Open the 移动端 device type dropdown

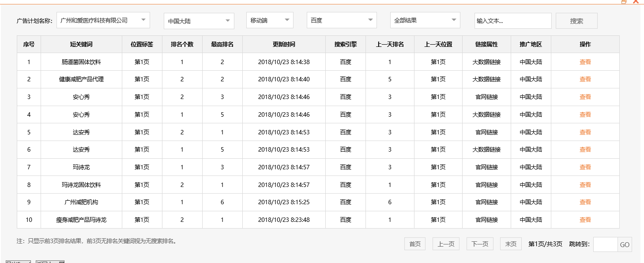[269, 20]
